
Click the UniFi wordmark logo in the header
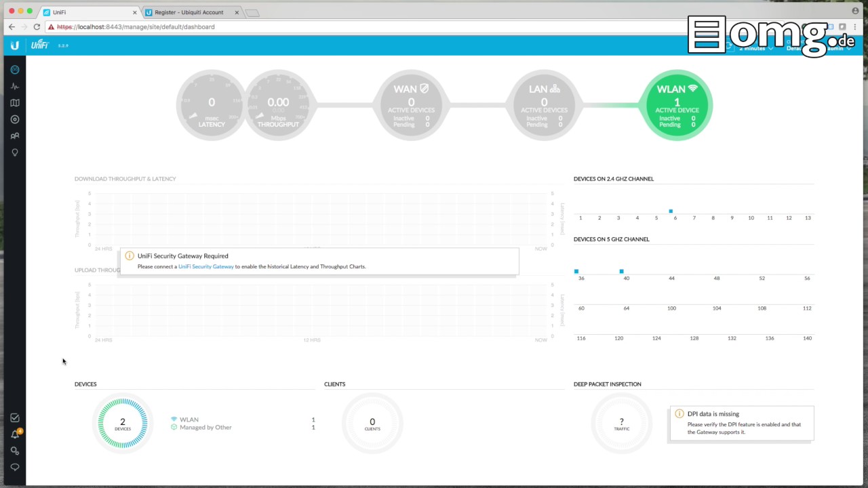point(40,45)
